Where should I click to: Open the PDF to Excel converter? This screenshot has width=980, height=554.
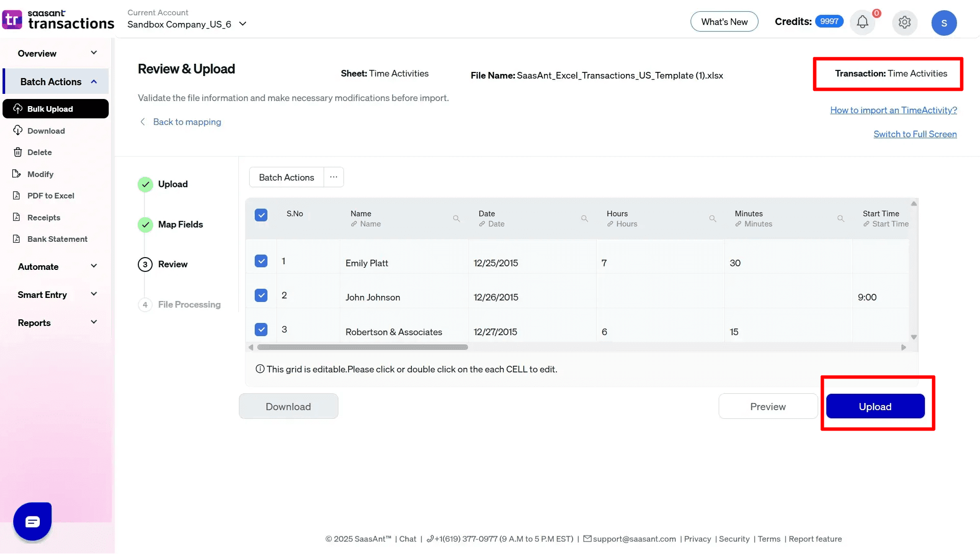pyautogui.click(x=50, y=195)
